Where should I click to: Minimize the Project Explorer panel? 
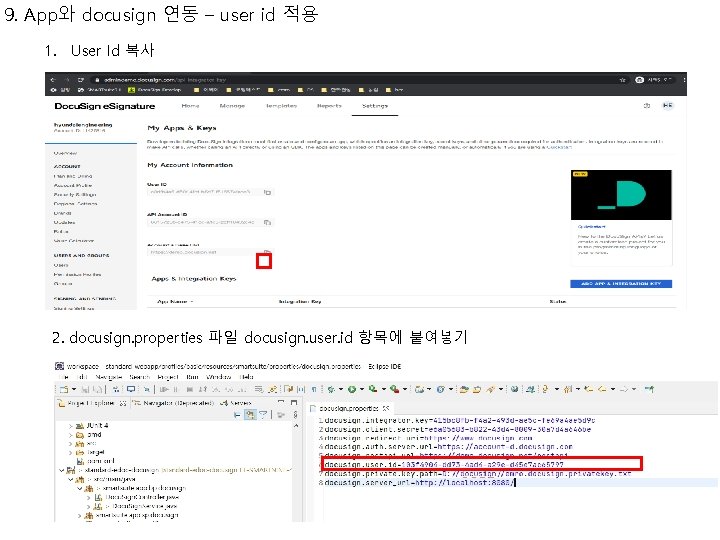pyautogui.click(x=281, y=402)
